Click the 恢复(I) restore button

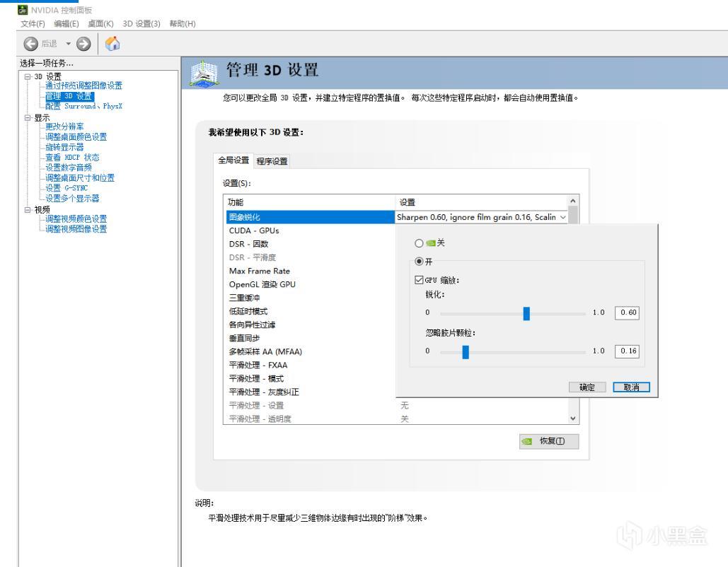click(549, 441)
